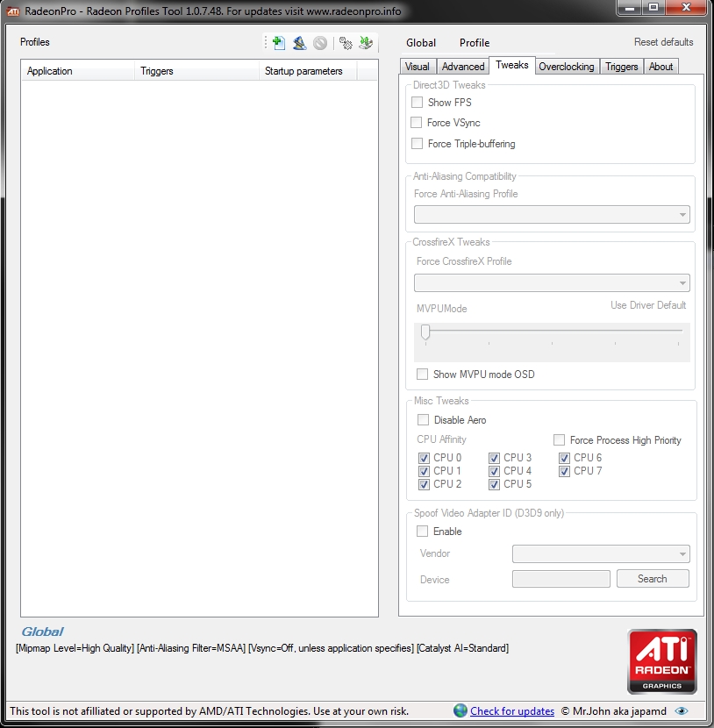
Task: Click the ATI icon in the title bar
Action: coord(13,11)
